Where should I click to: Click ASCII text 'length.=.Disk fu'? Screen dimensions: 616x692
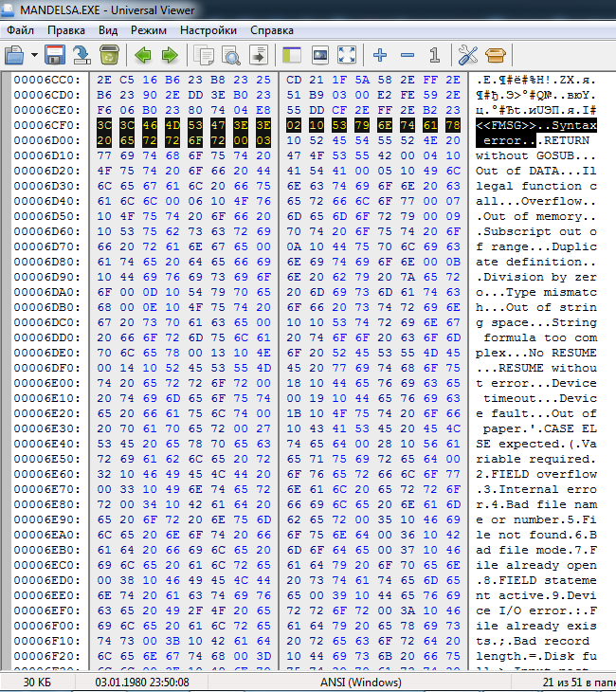[x=536, y=656]
